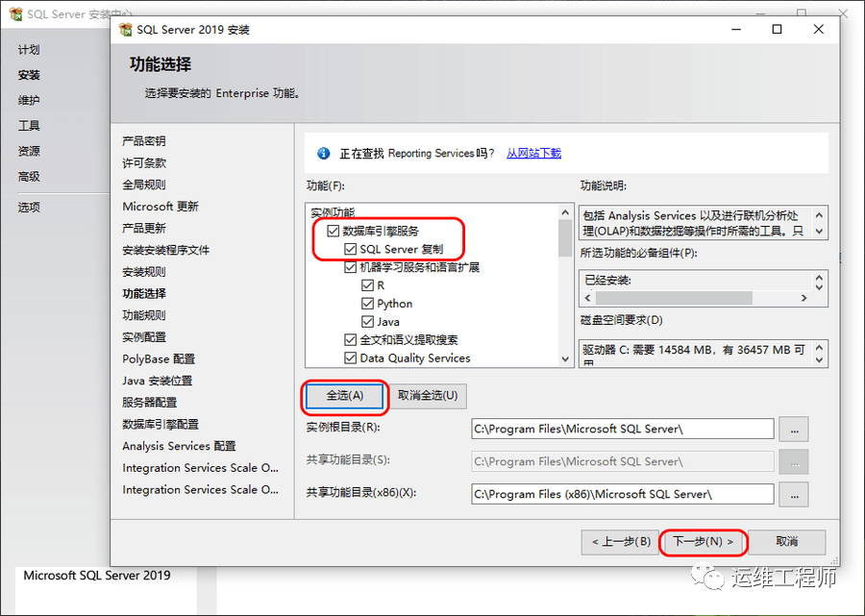
Task: Open the 从网站下载 link
Action: click(x=533, y=154)
